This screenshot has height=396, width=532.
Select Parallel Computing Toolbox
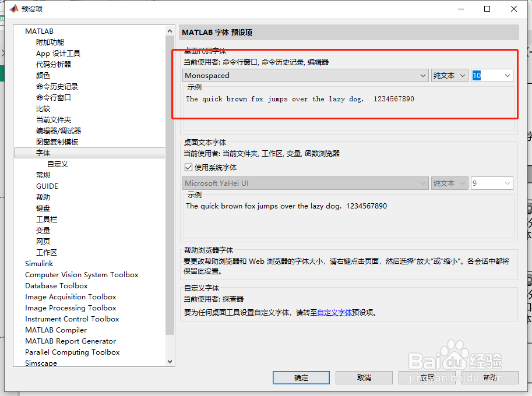pyautogui.click(x=72, y=352)
